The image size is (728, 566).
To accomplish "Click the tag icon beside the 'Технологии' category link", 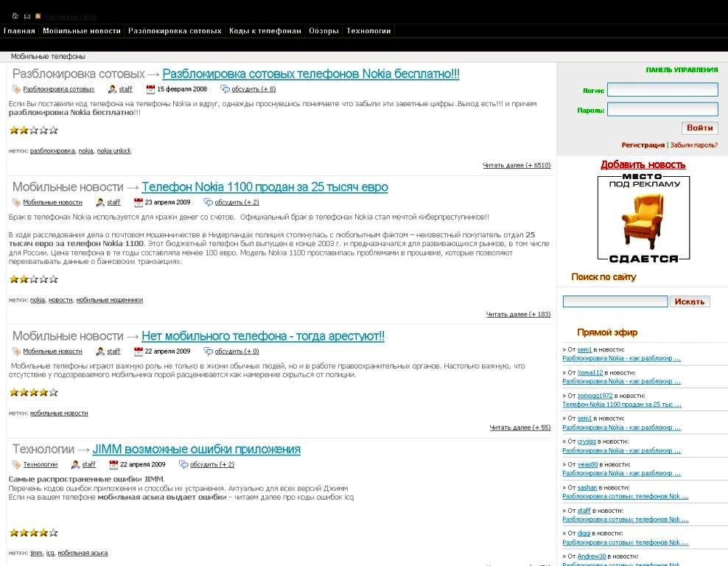I will point(16,465).
